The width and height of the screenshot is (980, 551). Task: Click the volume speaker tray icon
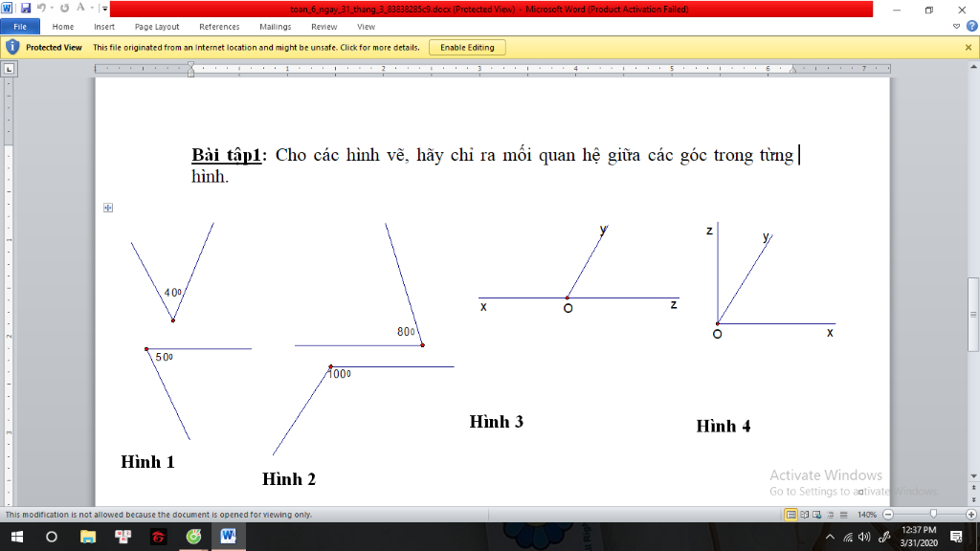(x=864, y=537)
